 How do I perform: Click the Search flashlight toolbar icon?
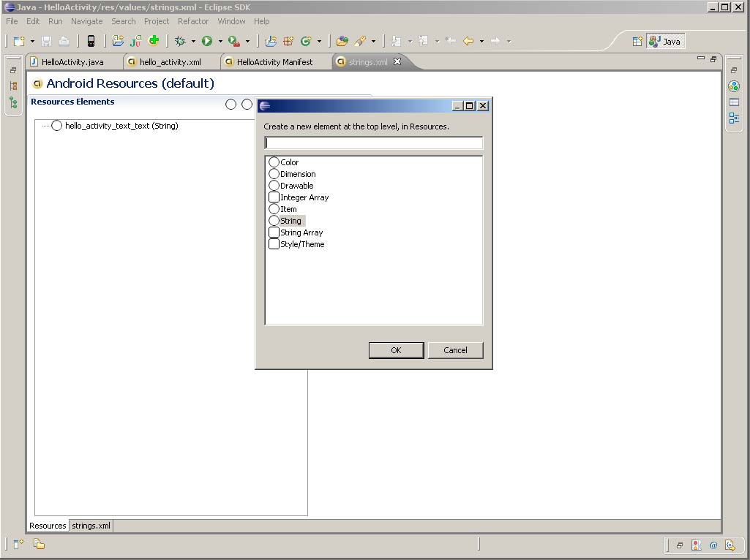point(360,41)
